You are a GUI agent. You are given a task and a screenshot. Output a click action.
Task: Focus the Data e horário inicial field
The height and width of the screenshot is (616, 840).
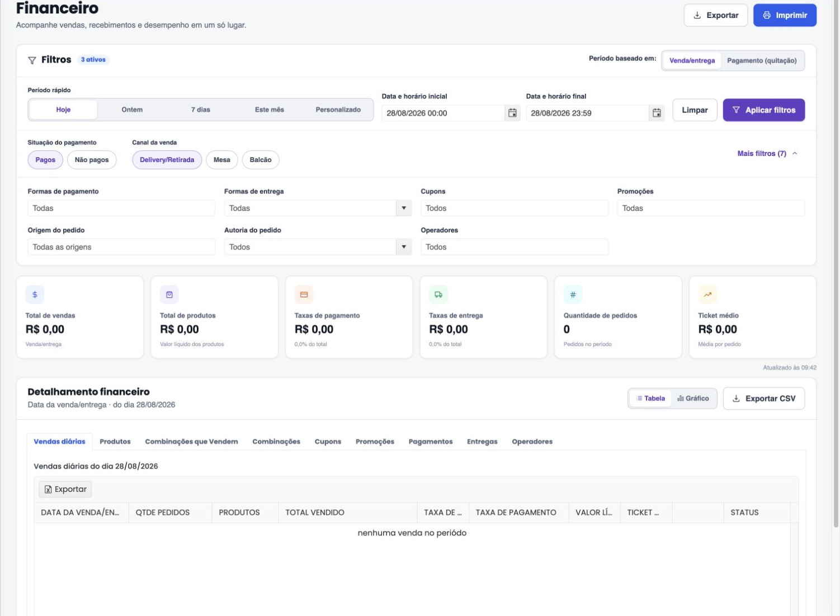point(443,113)
